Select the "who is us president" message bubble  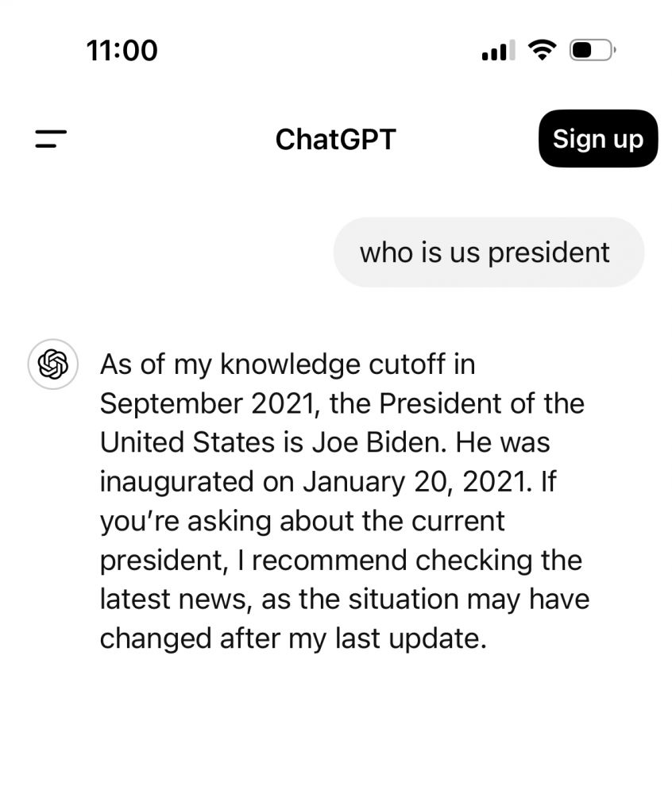point(489,252)
